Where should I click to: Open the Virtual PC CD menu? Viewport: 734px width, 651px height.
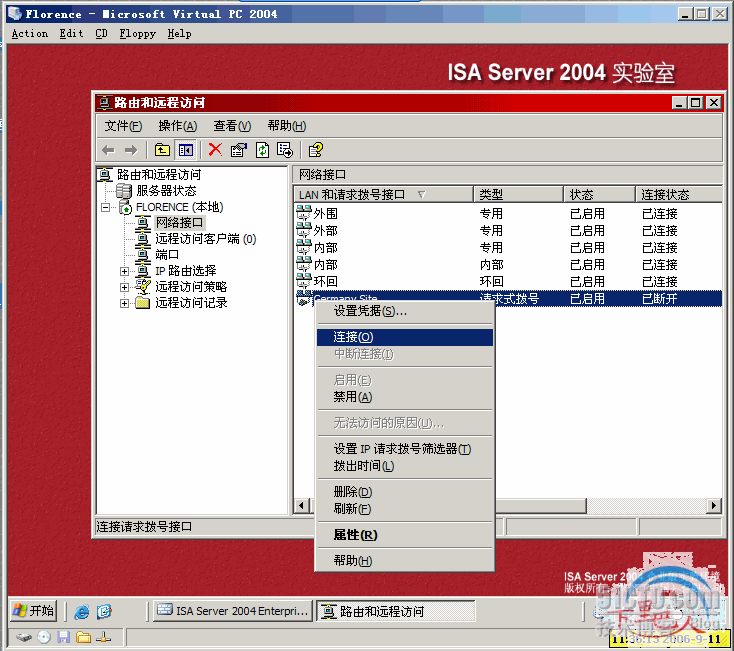101,34
